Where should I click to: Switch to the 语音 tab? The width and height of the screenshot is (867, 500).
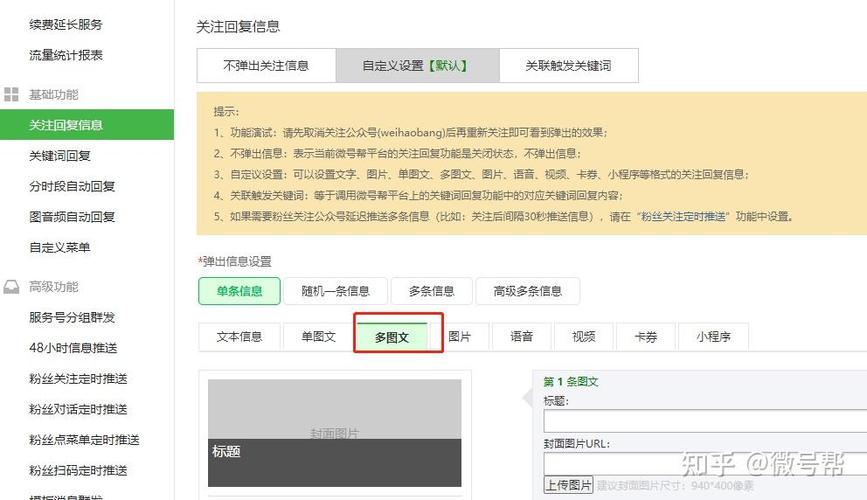pyautogui.click(x=521, y=336)
